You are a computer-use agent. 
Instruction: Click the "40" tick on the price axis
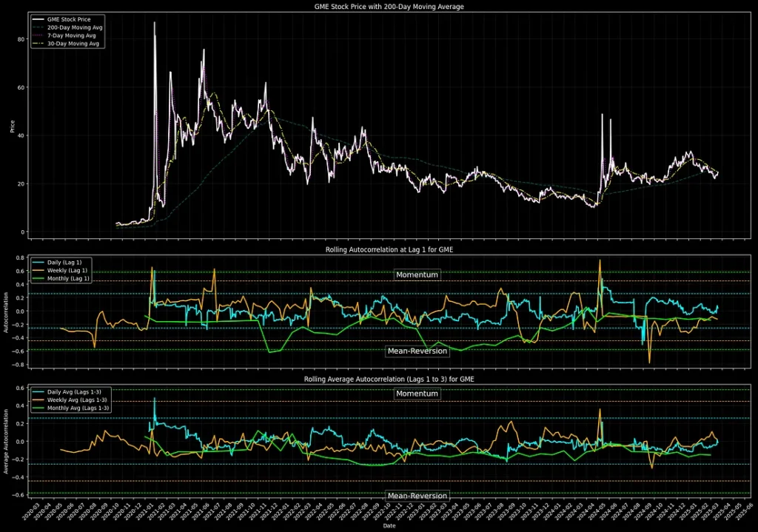point(21,136)
